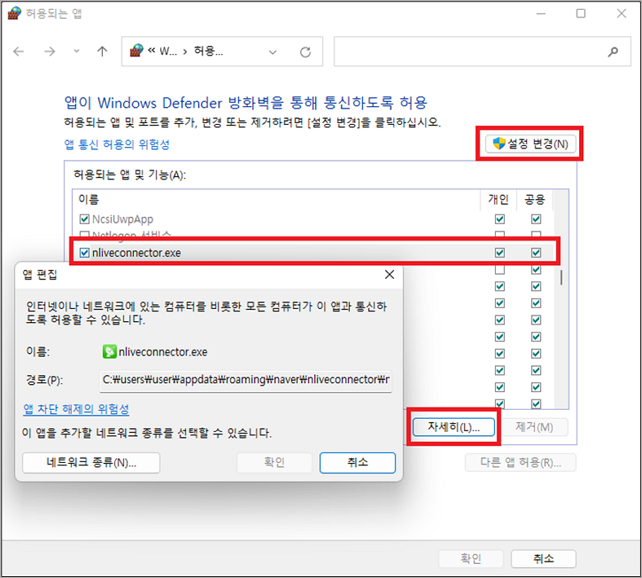Image resolution: width=642 pixels, height=578 pixels.
Task: Click the search input box
Action: (482, 52)
